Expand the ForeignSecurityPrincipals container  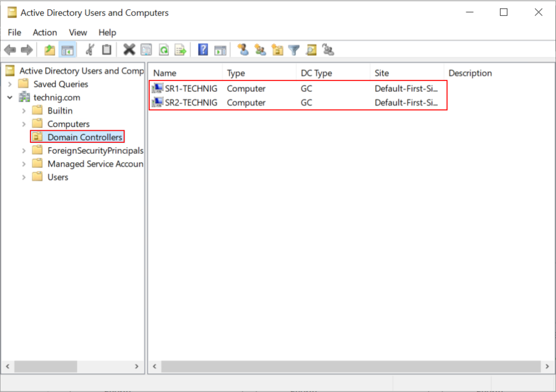point(24,150)
